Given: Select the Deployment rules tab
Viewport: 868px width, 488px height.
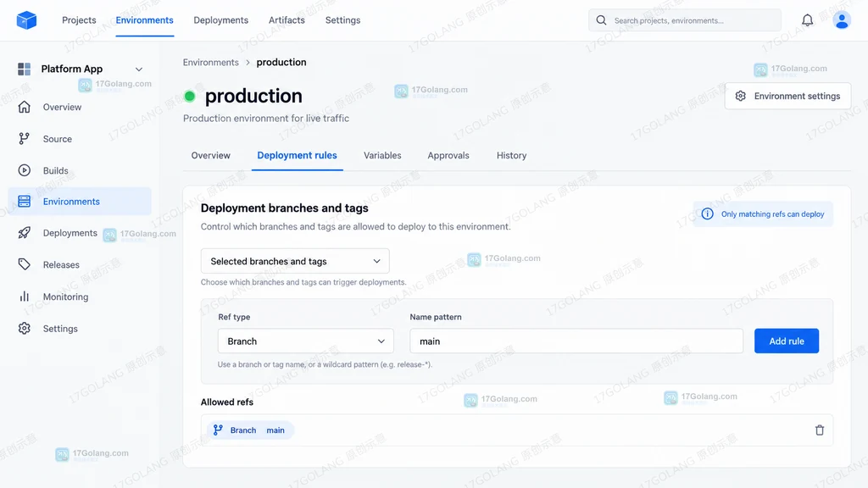Looking at the screenshot, I should click(x=298, y=156).
